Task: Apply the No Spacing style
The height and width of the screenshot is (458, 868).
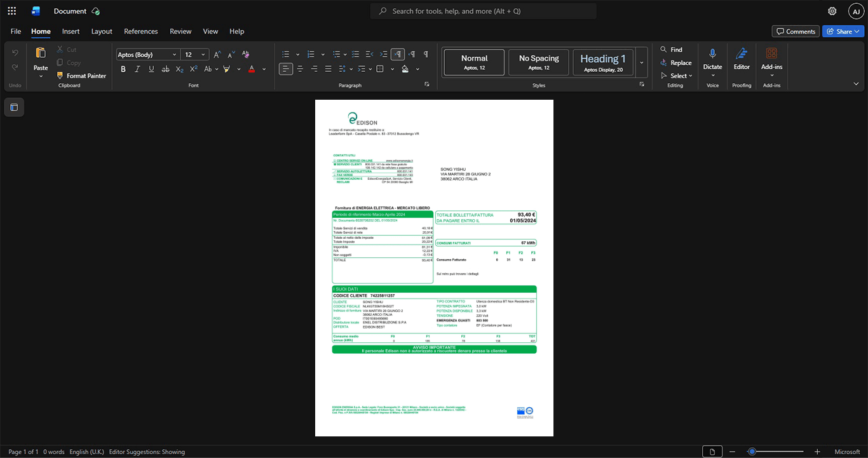Action: (539, 63)
